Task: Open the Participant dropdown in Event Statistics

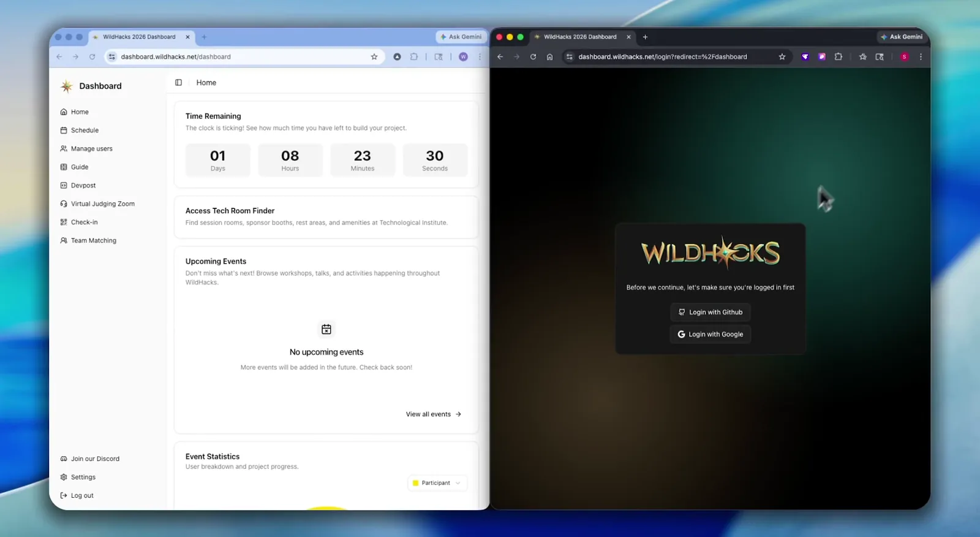Action: (437, 483)
